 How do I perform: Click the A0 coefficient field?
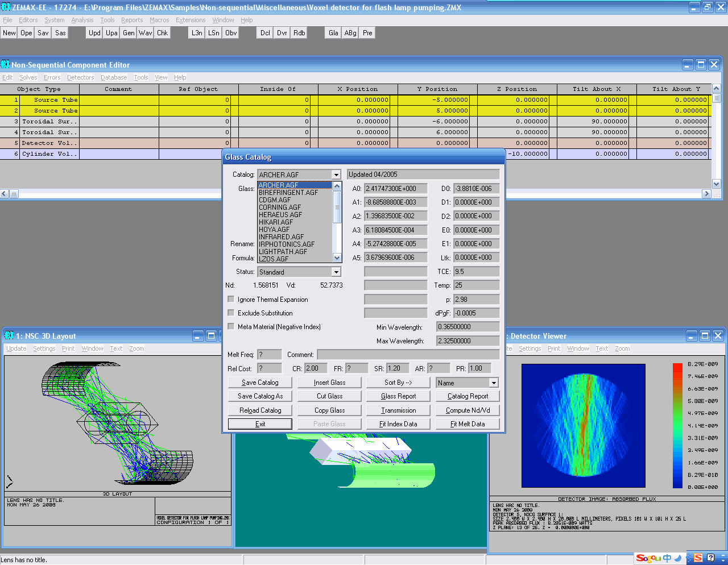[395, 188]
